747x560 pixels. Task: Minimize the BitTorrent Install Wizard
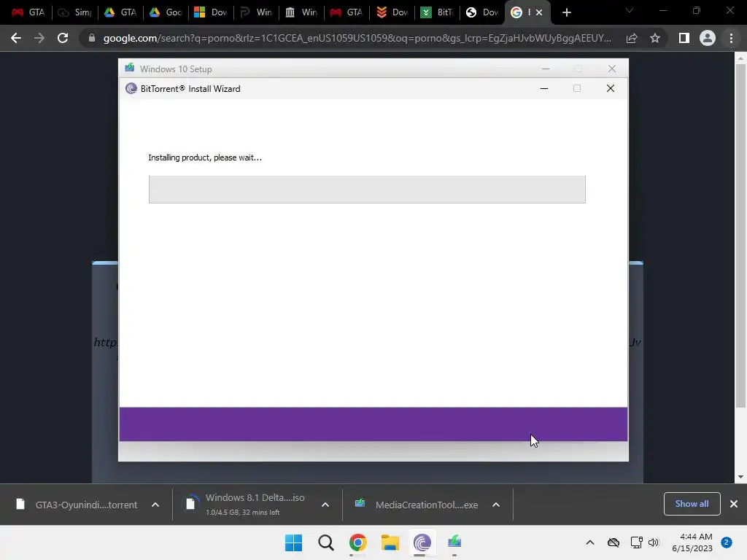(x=544, y=88)
